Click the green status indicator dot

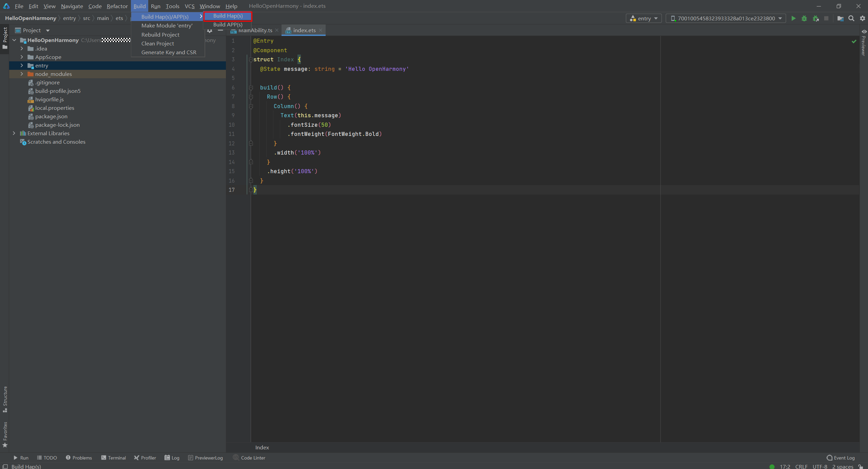coord(772,467)
